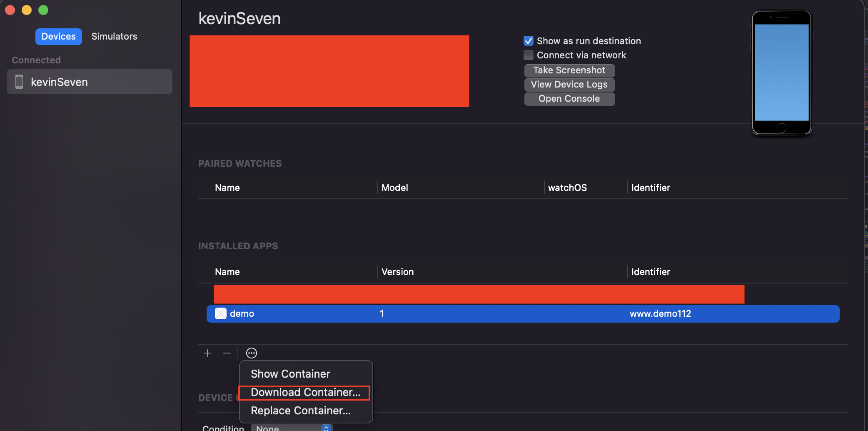
Task: Click Paired Watches Model column header
Action: [x=395, y=188]
